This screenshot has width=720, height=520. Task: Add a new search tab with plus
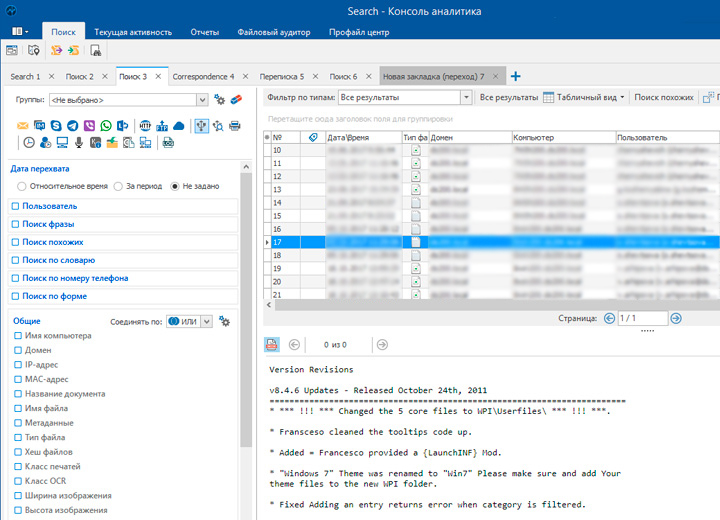[516, 76]
